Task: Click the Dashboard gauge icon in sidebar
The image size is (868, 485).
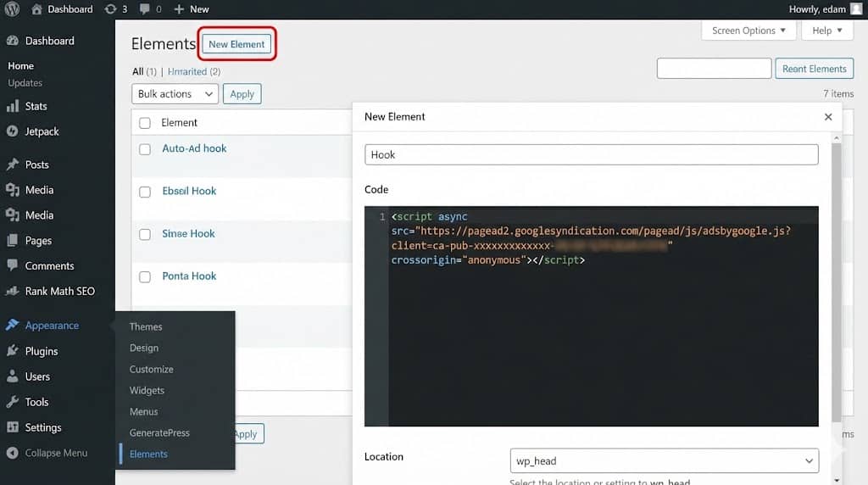Action: 12,41
